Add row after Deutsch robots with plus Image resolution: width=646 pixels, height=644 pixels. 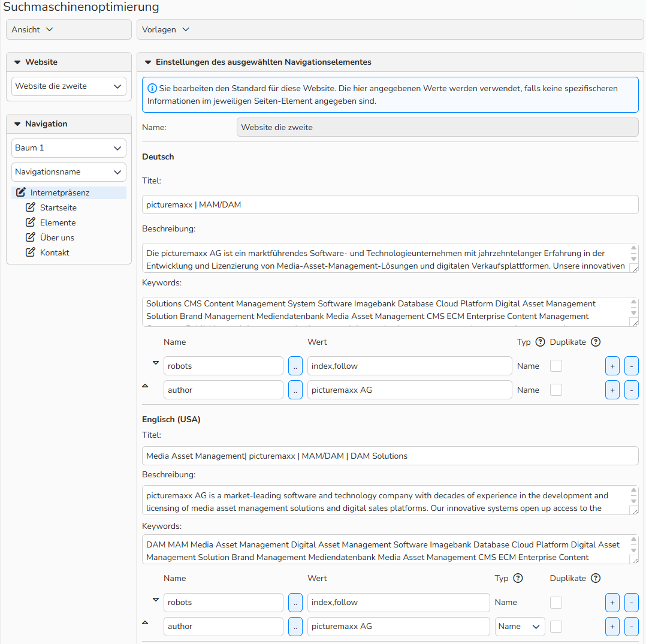612,366
